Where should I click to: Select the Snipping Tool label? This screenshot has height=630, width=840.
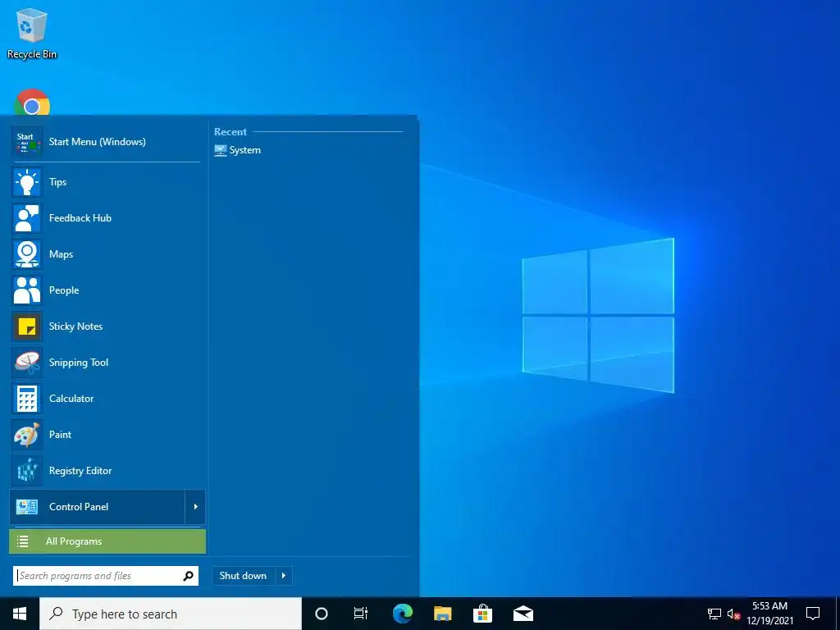pyautogui.click(x=79, y=363)
